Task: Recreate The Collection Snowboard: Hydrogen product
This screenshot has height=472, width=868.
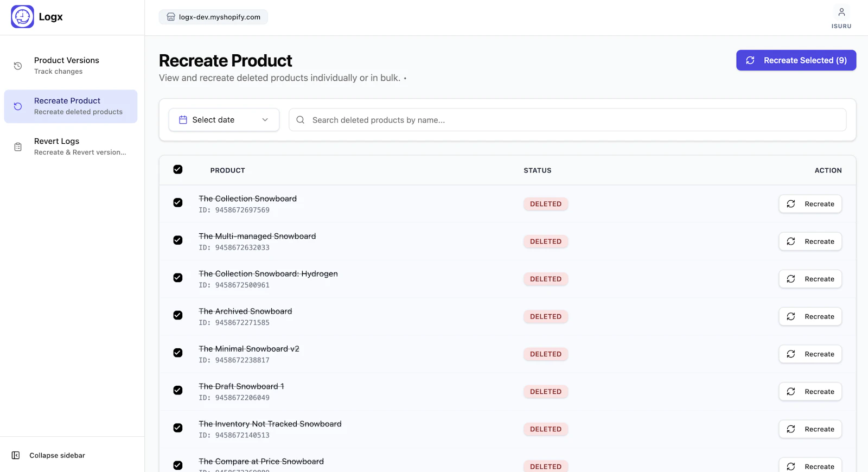Action: point(810,279)
